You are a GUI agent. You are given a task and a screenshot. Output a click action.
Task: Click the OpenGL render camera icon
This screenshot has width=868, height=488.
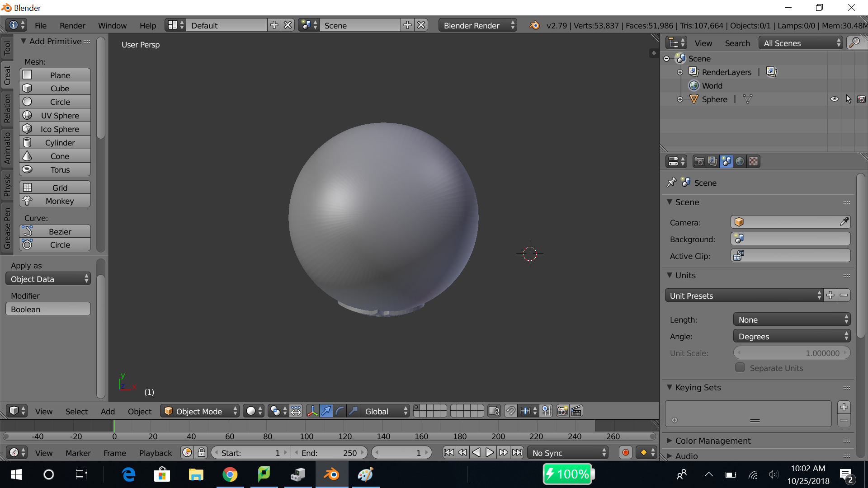562,411
